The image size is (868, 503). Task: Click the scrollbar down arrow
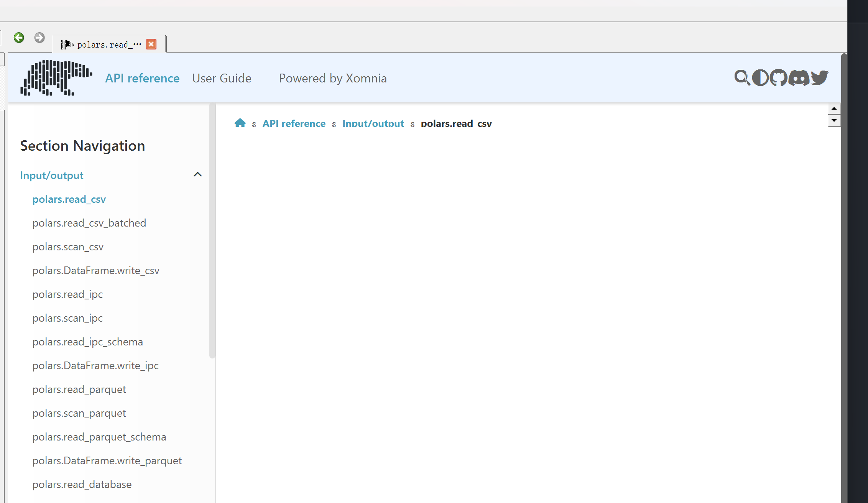point(834,120)
